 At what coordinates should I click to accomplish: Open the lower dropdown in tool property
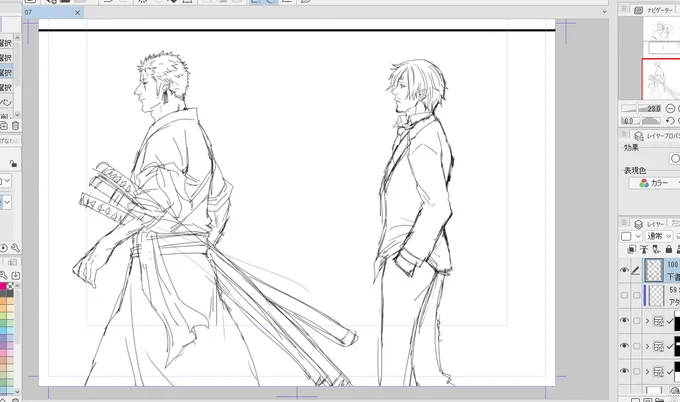(x=5, y=202)
